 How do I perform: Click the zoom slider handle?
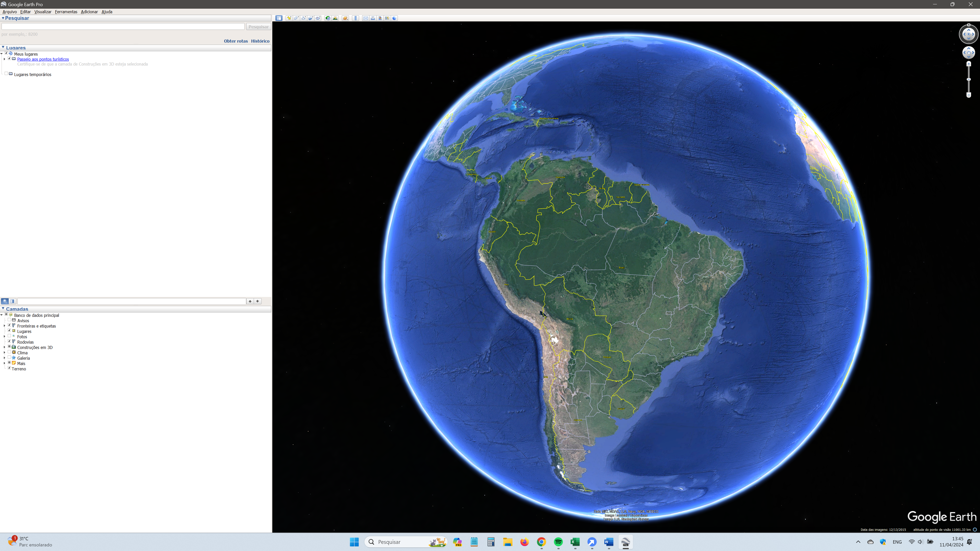(969, 79)
